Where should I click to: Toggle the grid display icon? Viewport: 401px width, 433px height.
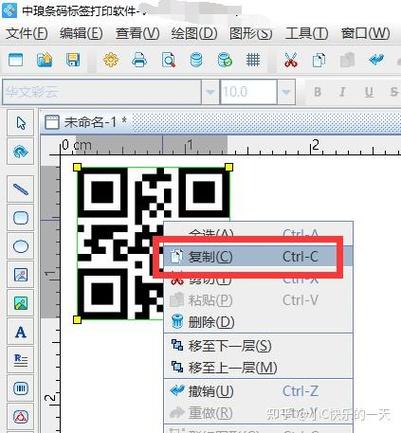click(x=253, y=60)
